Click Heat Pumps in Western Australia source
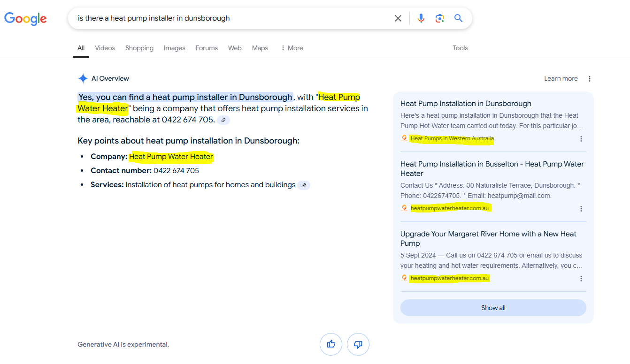 pos(452,138)
